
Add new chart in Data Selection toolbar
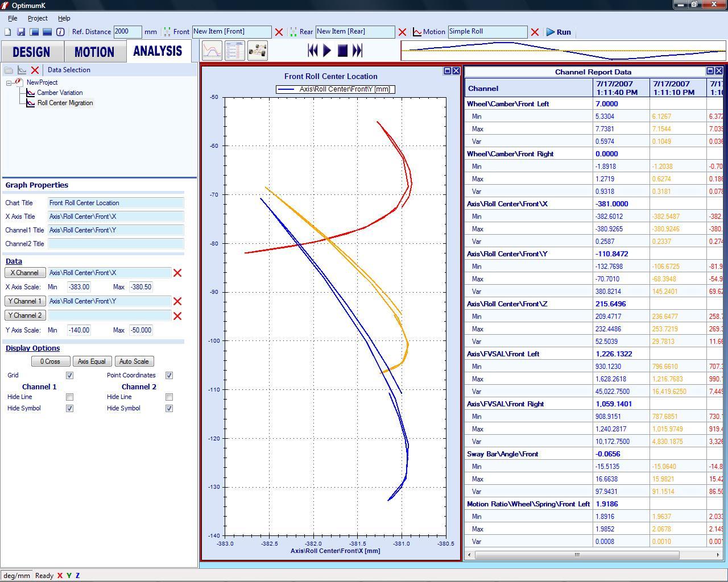(22, 70)
